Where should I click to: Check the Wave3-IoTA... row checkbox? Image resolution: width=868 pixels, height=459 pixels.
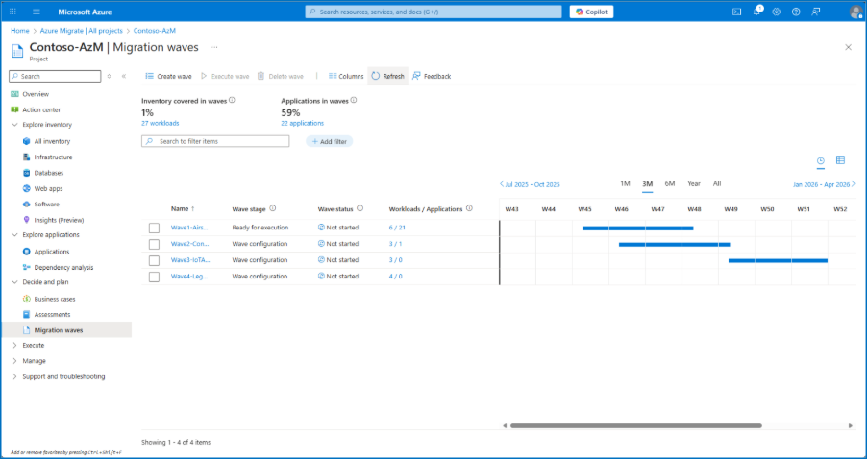tap(154, 260)
